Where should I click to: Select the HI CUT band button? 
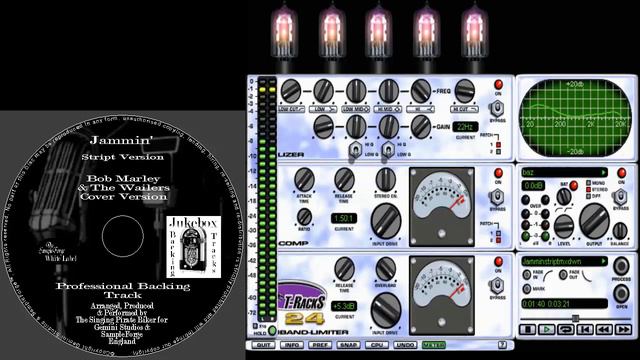click(464, 109)
